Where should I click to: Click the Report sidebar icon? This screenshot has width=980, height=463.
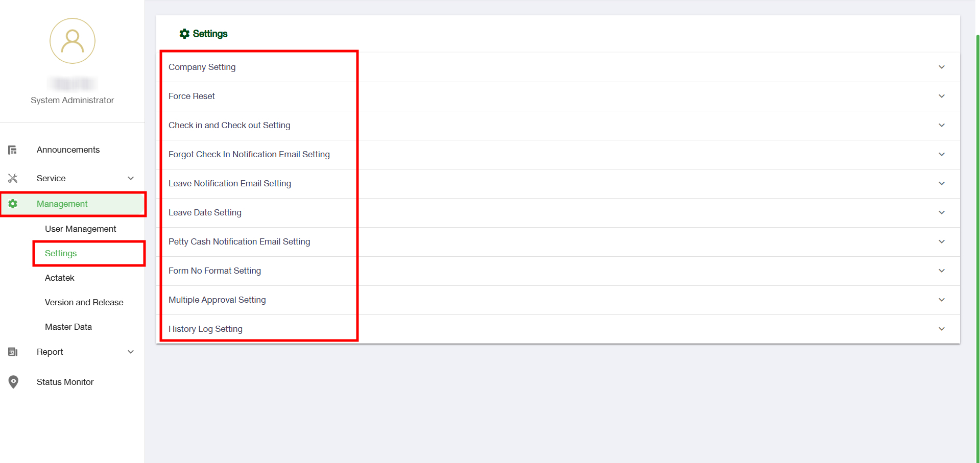(13, 352)
